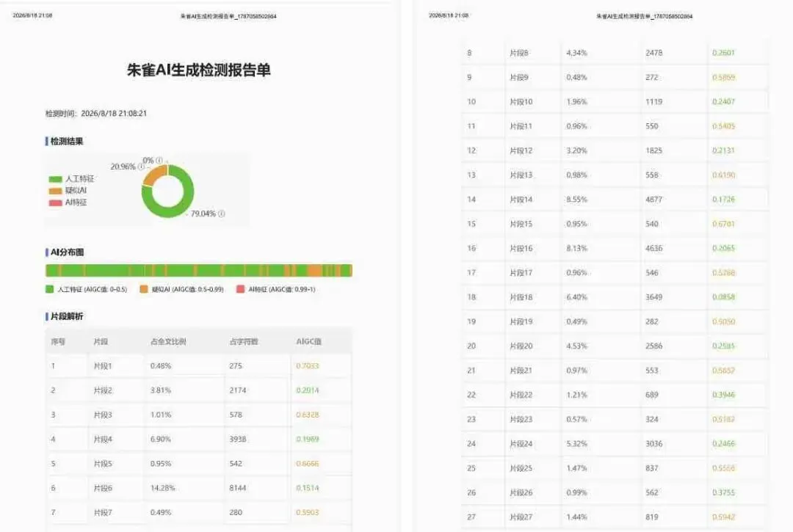Click the 2174 character count of 片段2
The width and height of the screenshot is (793, 532).
(238, 390)
